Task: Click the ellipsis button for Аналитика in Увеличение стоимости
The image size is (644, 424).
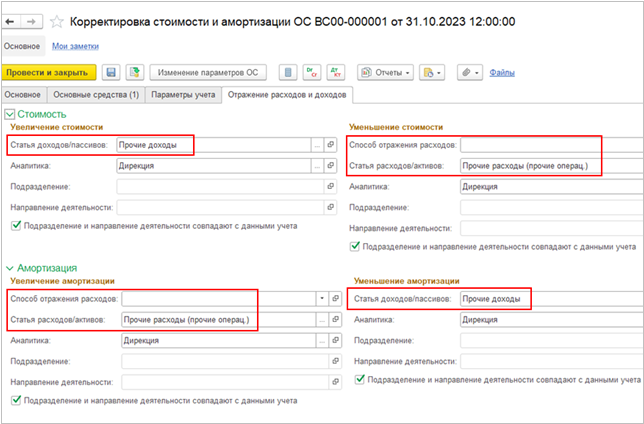Action: 317,166
